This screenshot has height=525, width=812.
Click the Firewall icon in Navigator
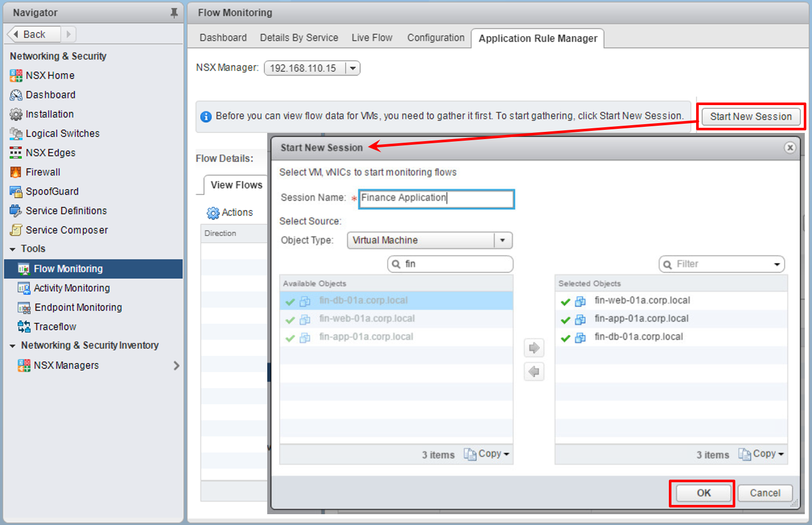16,172
